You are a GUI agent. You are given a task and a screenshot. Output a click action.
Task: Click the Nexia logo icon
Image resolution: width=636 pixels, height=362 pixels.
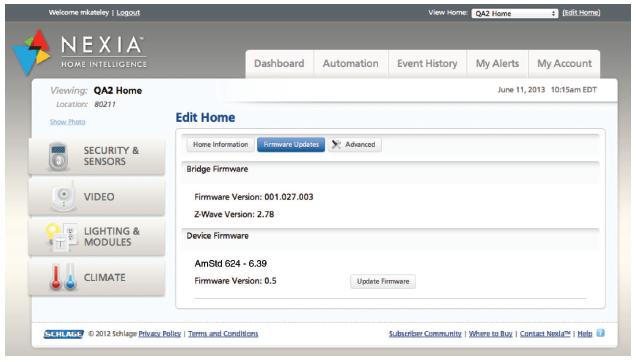point(32,53)
